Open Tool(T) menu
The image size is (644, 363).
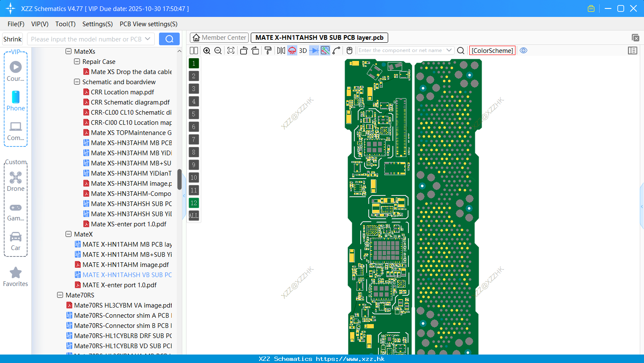[x=66, y=24]
